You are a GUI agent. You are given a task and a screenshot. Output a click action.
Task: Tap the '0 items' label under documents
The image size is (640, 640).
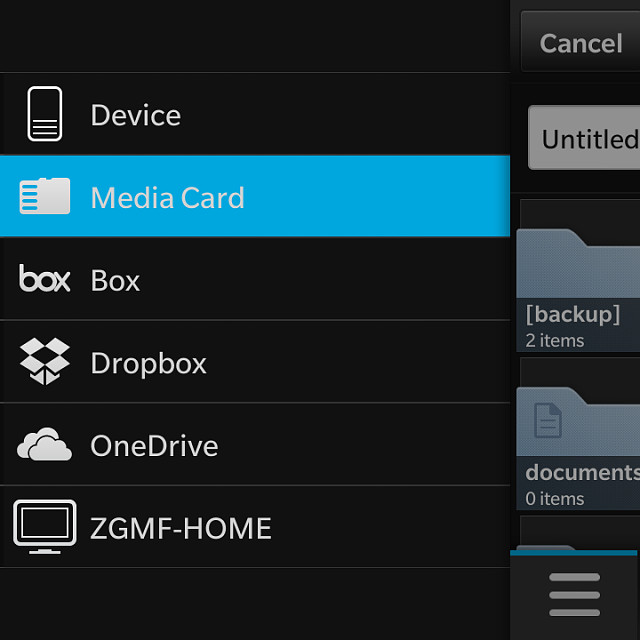[x=554, y=499]
